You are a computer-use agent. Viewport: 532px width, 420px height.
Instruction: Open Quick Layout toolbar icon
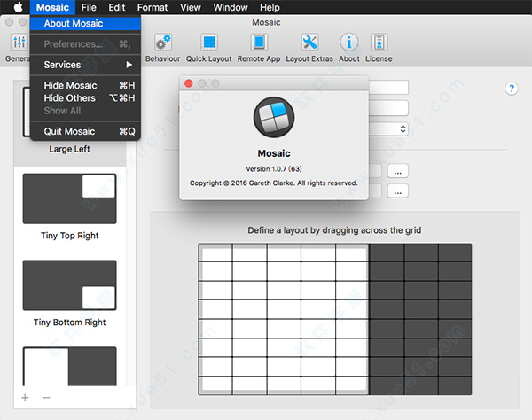pos(208,43)
